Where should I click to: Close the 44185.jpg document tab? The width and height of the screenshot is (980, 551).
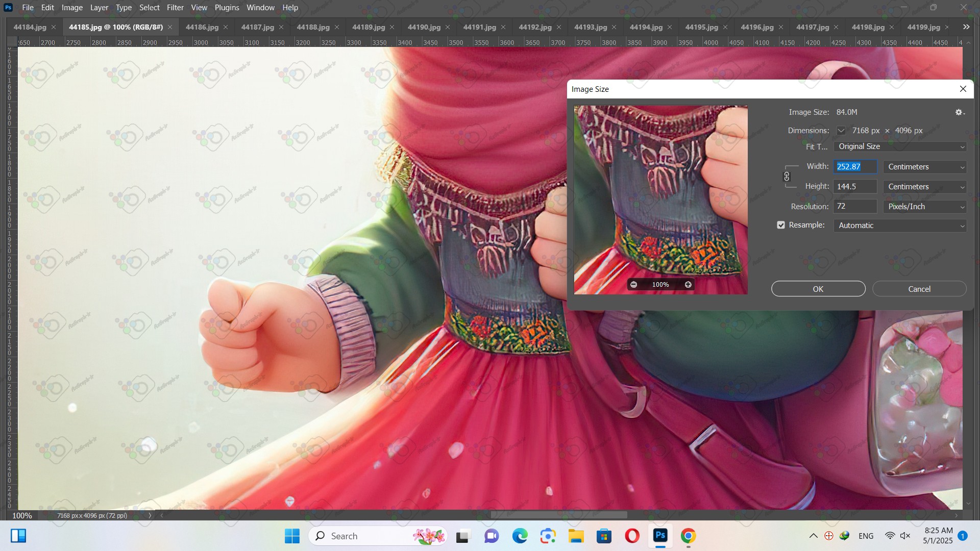click(170, 27)
